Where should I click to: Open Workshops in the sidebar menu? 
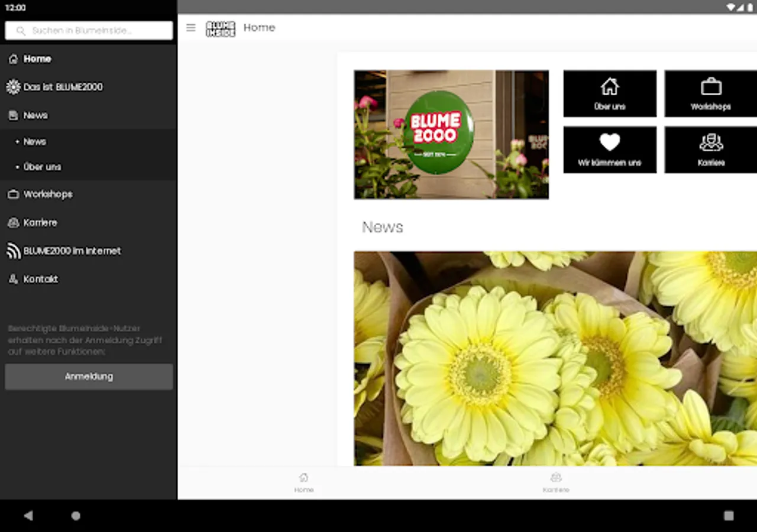pyautogui.click(x=89, y=194)
